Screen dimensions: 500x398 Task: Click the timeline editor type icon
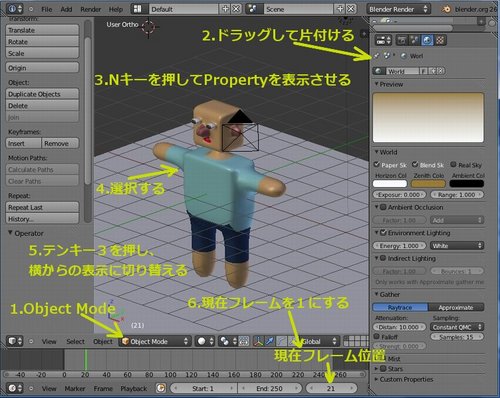point(13,388)
